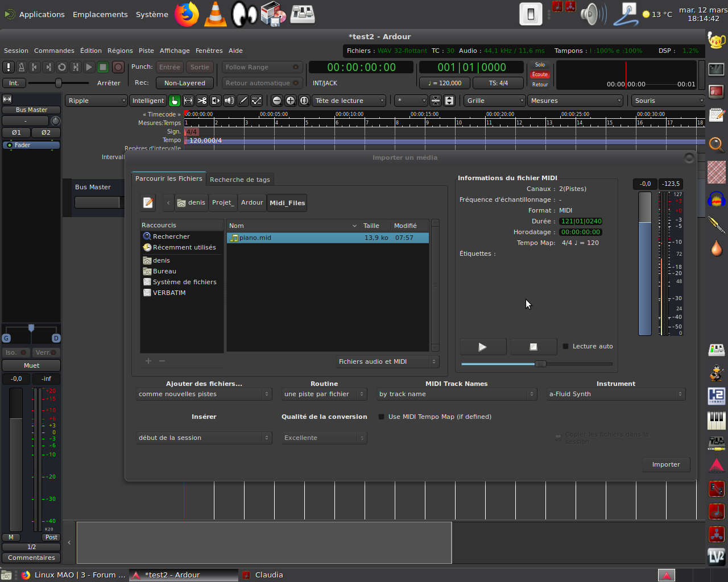The image size is (728, 582).
Task: Play preview of piano.mid in import dialog
Action: click(x=482, y=347)
